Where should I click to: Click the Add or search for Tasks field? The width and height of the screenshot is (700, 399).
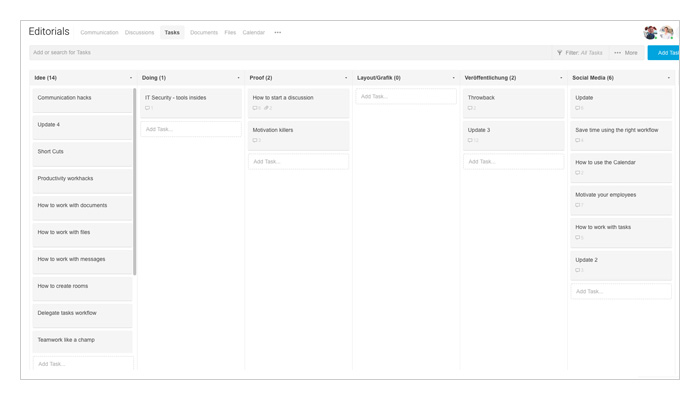[290, 53]
